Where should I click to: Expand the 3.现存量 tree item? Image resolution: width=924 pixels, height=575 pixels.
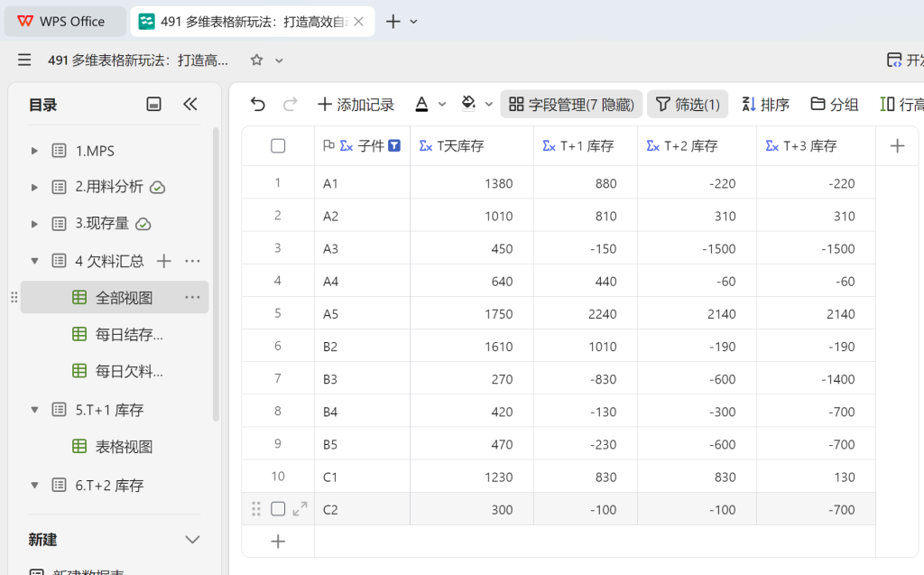coord(34,224)
